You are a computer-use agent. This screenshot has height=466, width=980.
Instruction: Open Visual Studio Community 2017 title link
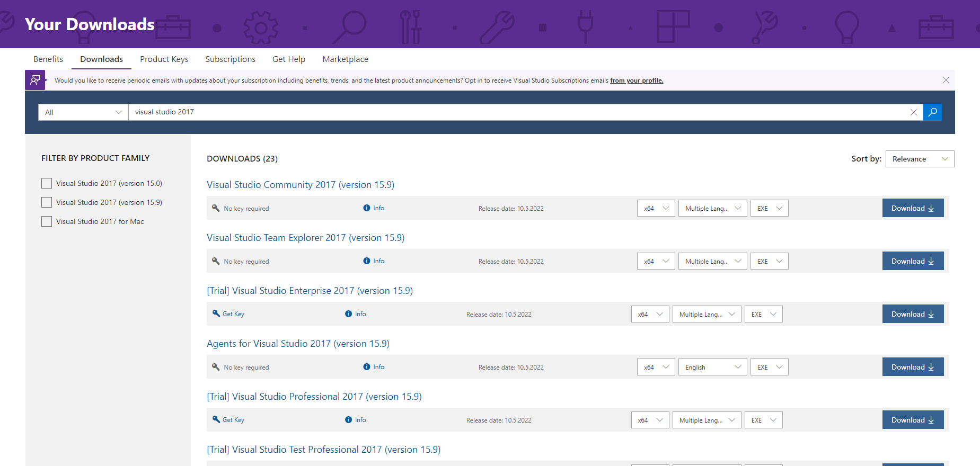[x=301, y=185]
